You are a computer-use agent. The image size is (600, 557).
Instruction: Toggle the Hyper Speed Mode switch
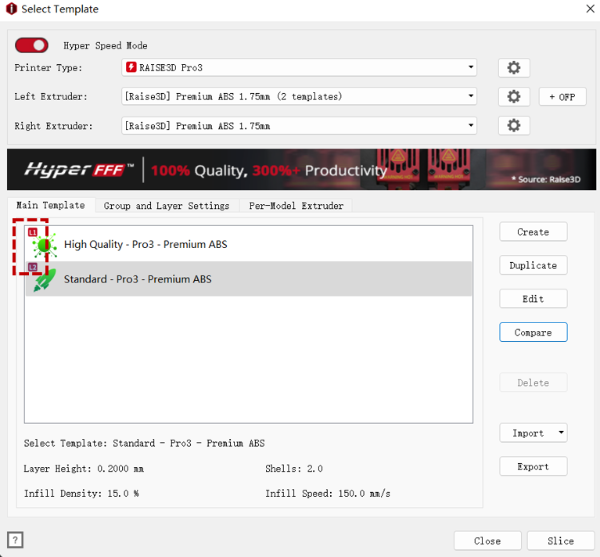[x=32, y=46]
